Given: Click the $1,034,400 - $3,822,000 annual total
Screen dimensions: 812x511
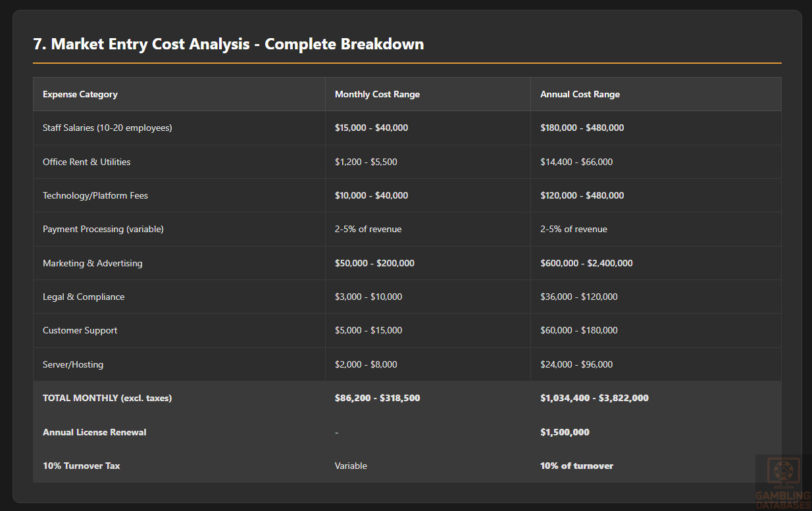Looking at the screenshot, I should [x=594, y=398].
